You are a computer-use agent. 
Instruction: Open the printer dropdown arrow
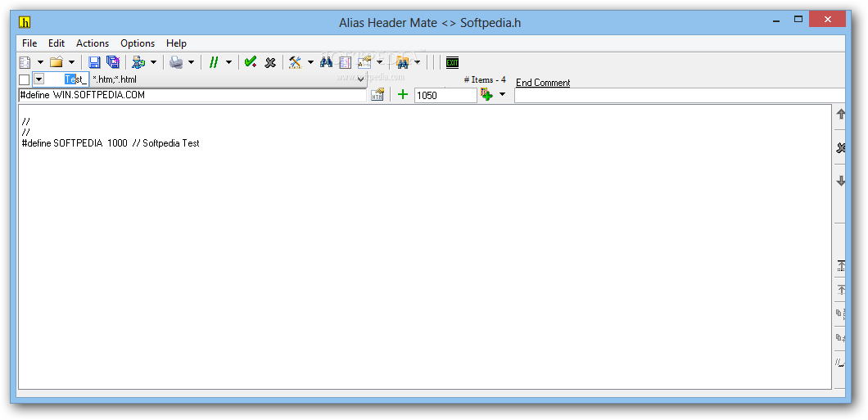tap(191, 62)
